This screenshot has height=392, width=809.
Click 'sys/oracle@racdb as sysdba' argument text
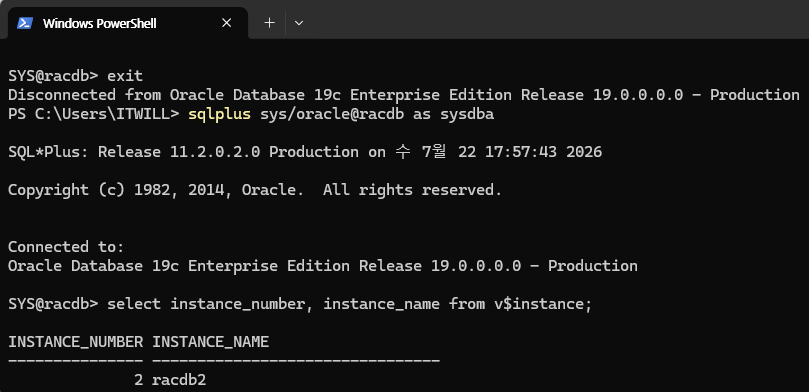(x=377, y=115)
